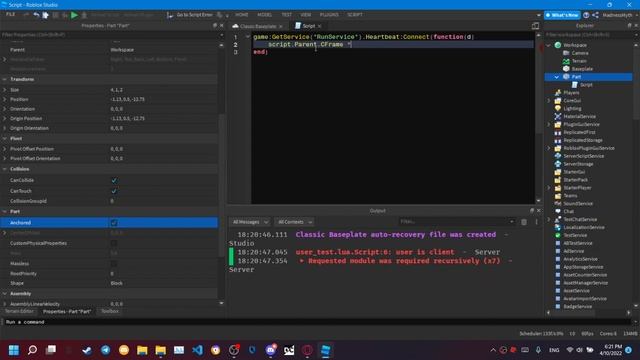Click the Filter Properties search field
Viewport: 640px width, 360px height.
[x=110, y=35]
